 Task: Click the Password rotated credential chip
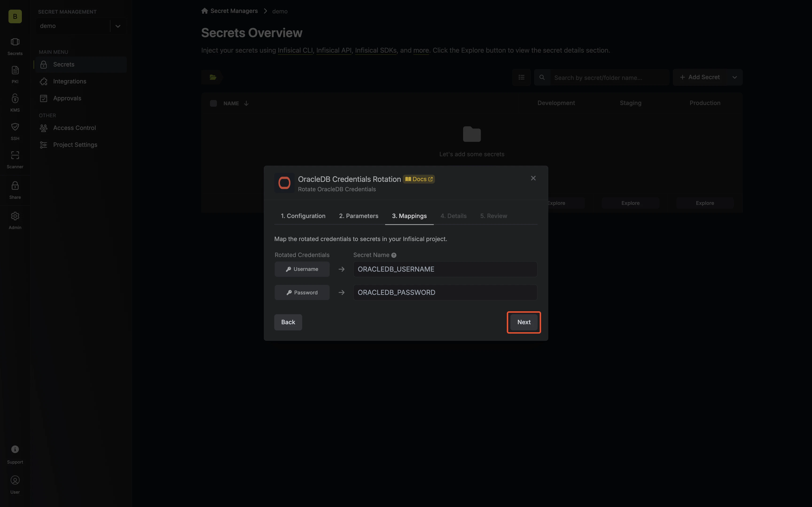click(302, 292)
